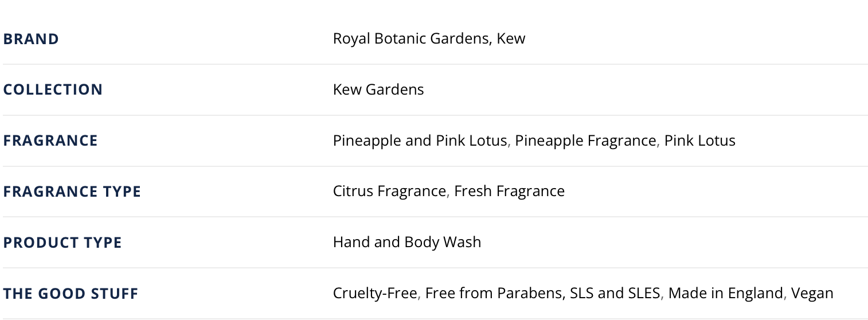Open Free from Parabens, SLS and SLES link

542,293
